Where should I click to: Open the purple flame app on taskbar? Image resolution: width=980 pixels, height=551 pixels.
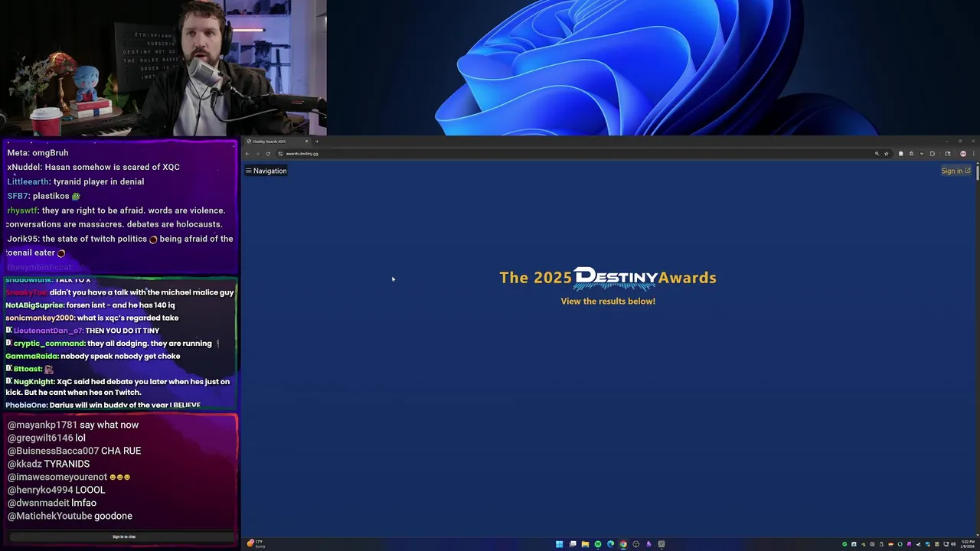click(648, 544)
